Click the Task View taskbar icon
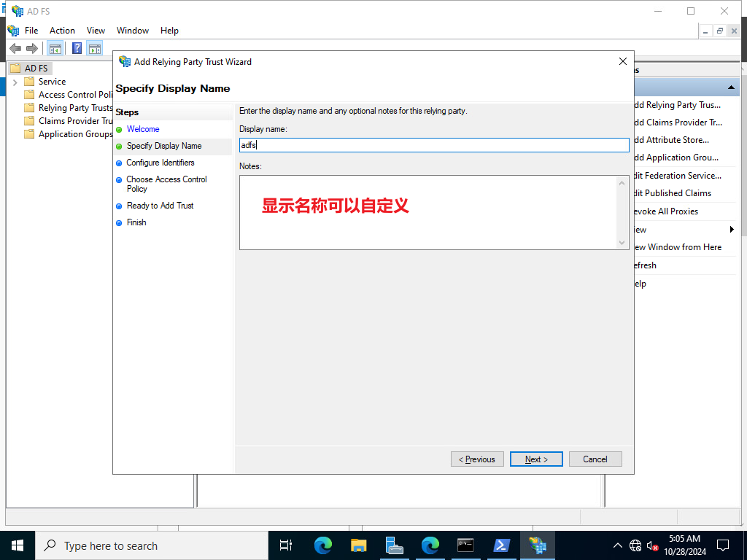The height and width of the screenshot is (560, 747). [286, 545]
